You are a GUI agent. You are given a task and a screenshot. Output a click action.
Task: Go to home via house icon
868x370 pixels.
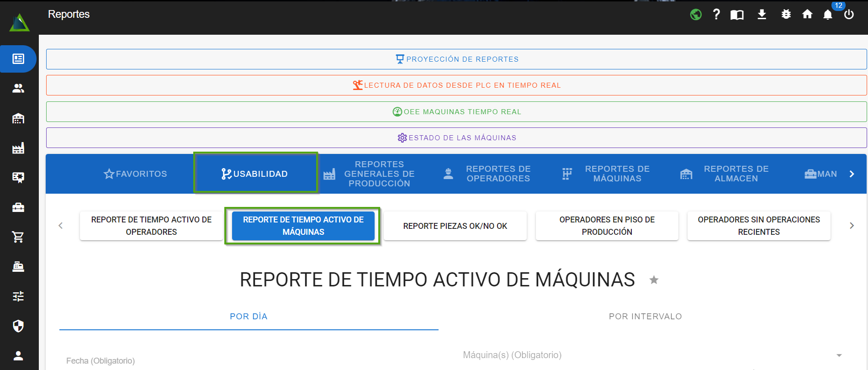[x=807, y=15]
